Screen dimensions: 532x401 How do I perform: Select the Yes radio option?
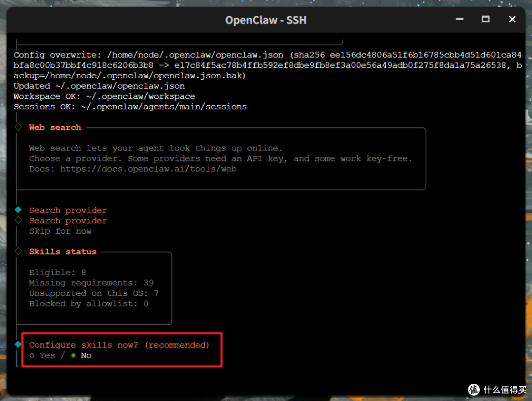pos(42,355)
